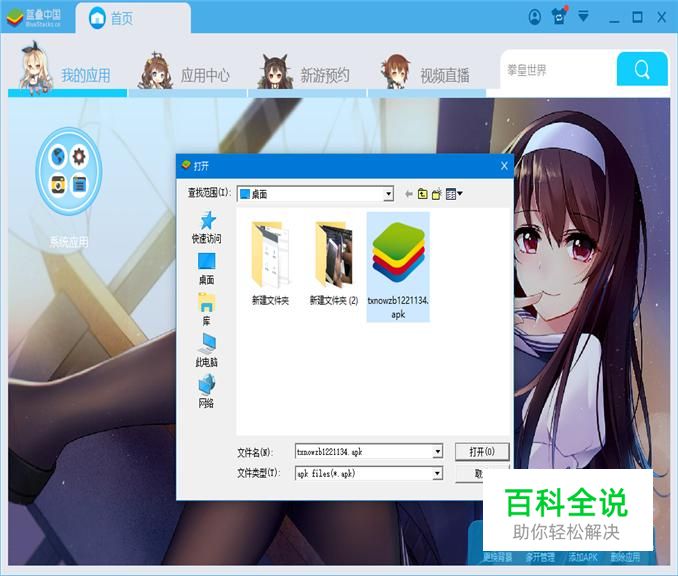Open the message center icon with red dot

tap(560, 16)
